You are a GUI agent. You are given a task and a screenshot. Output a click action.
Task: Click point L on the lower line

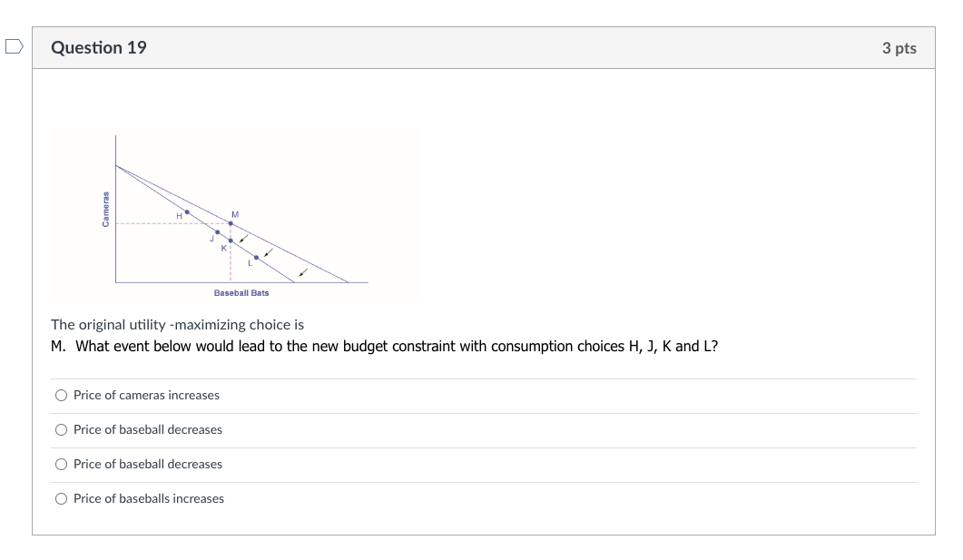pos(256,257)
